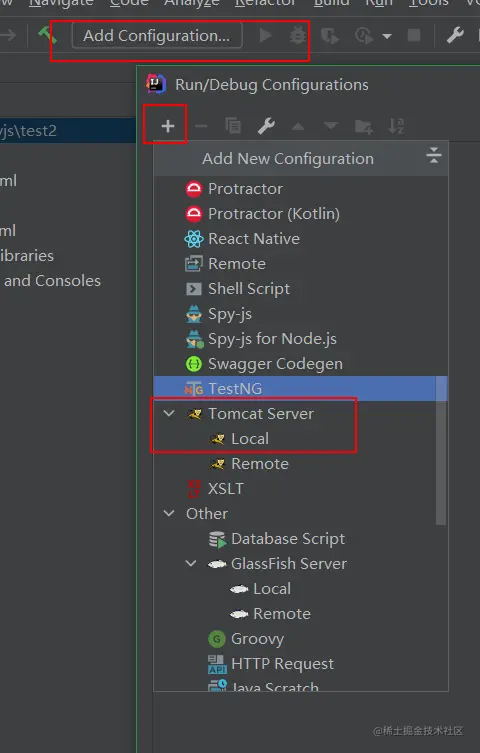The width and height of the screenshot is (480, 753).
Task: Select the test2 project row
Action: [x=68, y=130]
